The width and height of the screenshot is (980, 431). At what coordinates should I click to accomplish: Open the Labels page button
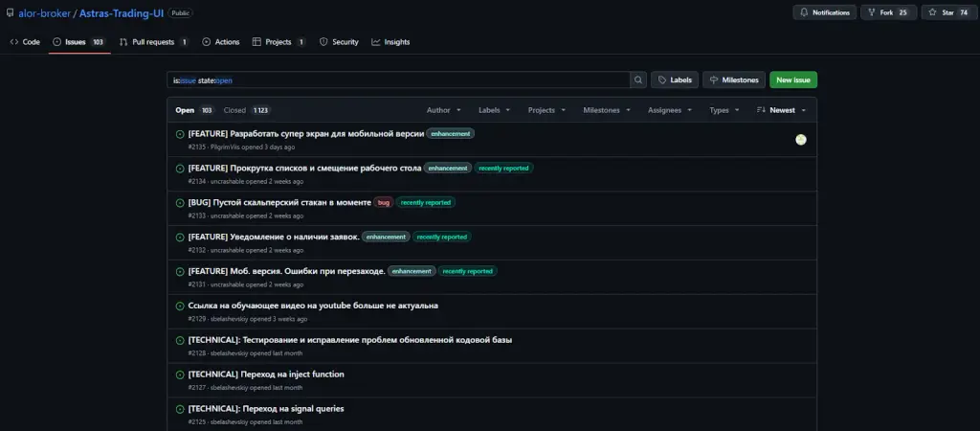pyautogui.click(x=675, y=80)
